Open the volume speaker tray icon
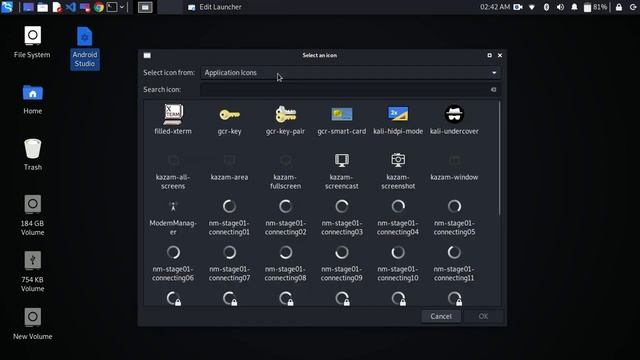Viewport: 640px width, 360px height. click(x=560, y=7)
